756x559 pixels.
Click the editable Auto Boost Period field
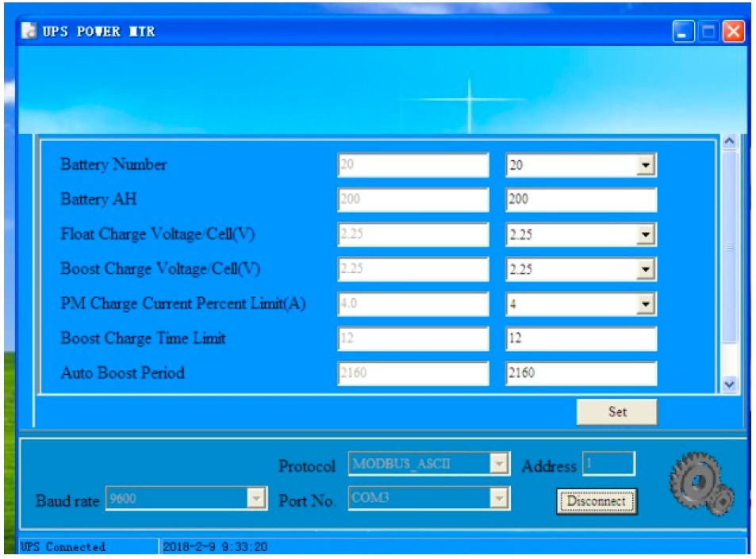(x=581, y=373)
